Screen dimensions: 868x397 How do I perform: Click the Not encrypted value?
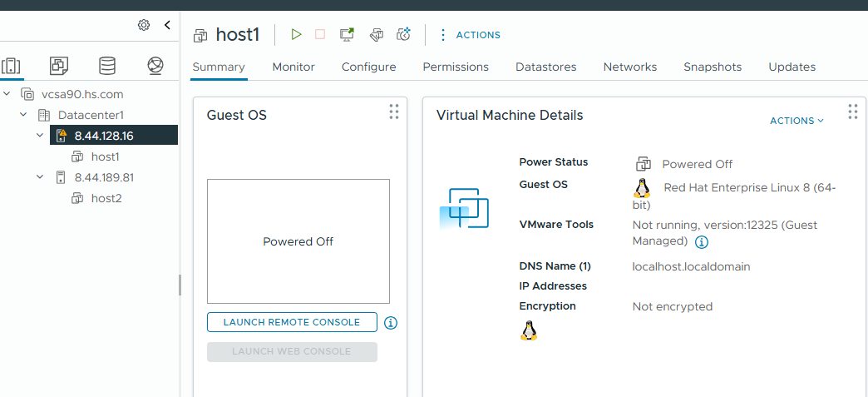point(673,306)
